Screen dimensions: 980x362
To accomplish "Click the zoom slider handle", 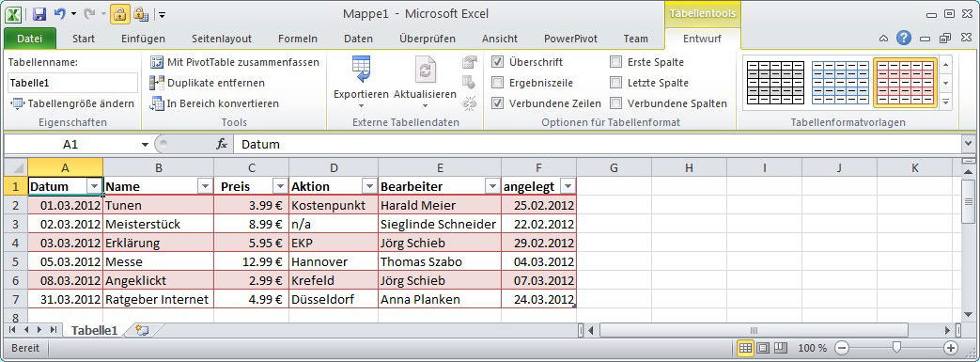I will click(897, 348).
